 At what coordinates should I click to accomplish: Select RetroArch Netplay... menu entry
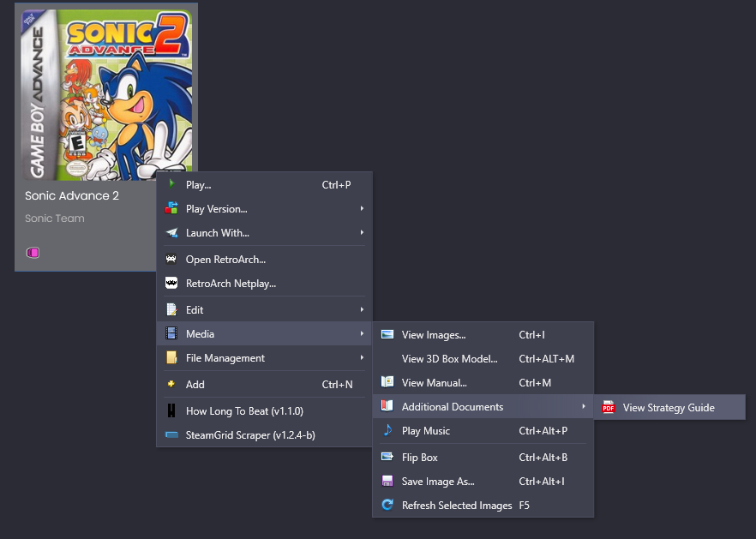click(x=264, y=284)
